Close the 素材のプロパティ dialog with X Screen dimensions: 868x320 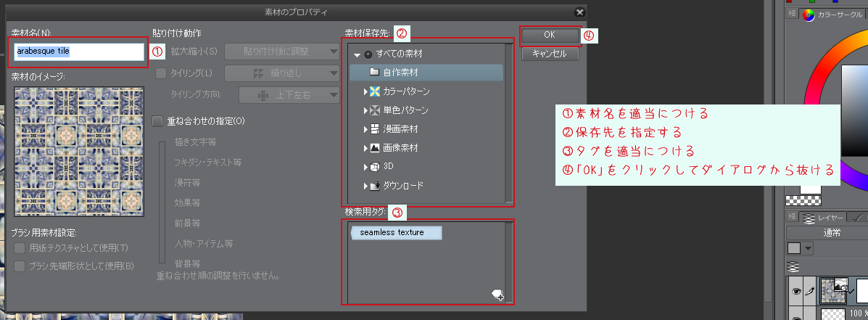pyautogui.click(x=579, y=12)
